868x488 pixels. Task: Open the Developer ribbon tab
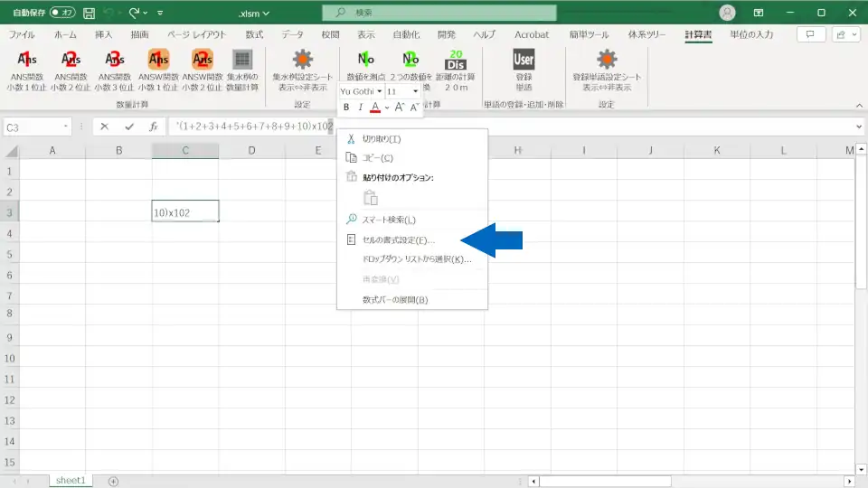pos(446,34)
